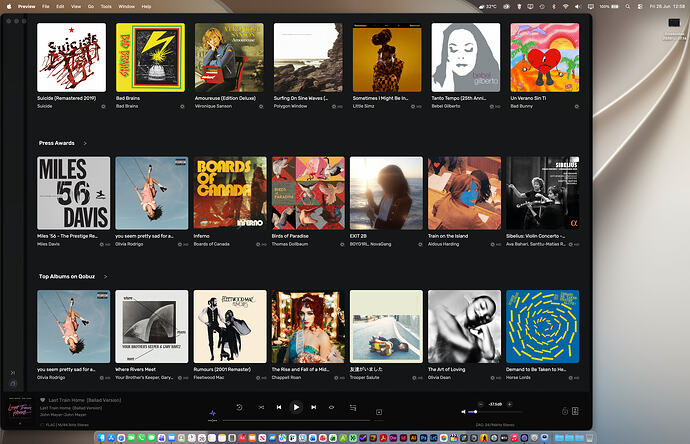Click the track progress bar
The width and height of the screenshot is (690, 444).
[296, 421]
